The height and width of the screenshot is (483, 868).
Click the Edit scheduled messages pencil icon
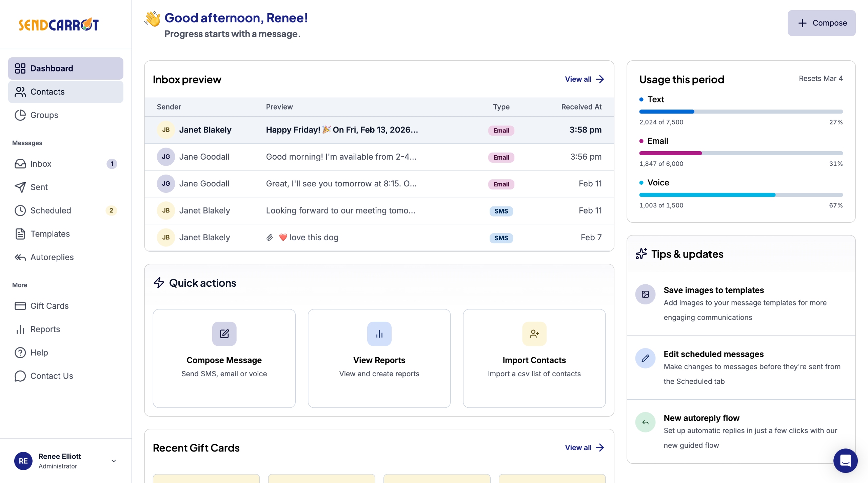pos(645,358)
